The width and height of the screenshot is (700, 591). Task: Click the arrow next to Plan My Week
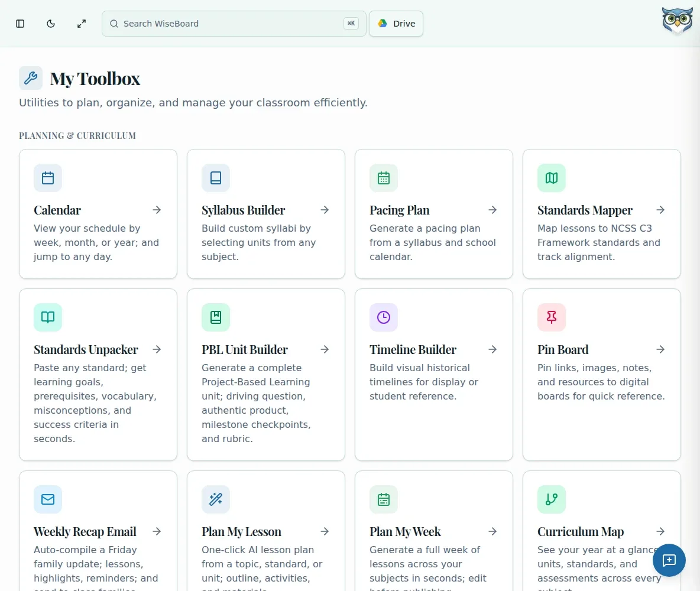tap(492, 531)
